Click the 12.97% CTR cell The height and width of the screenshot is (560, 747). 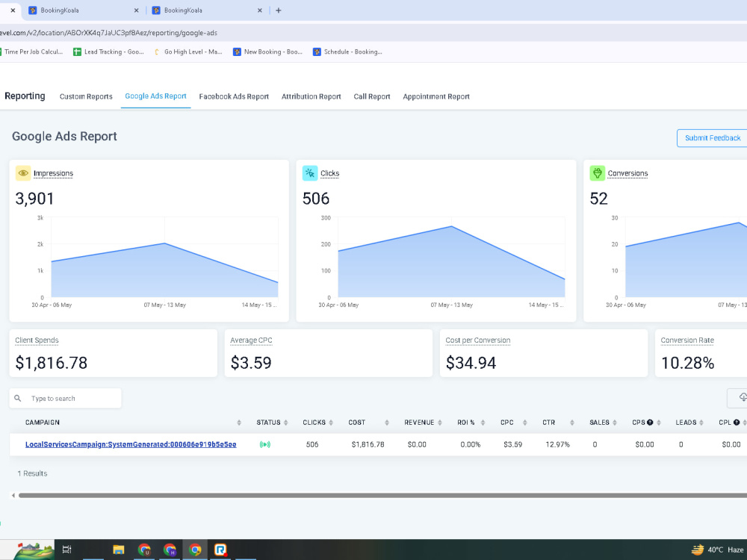557,444
